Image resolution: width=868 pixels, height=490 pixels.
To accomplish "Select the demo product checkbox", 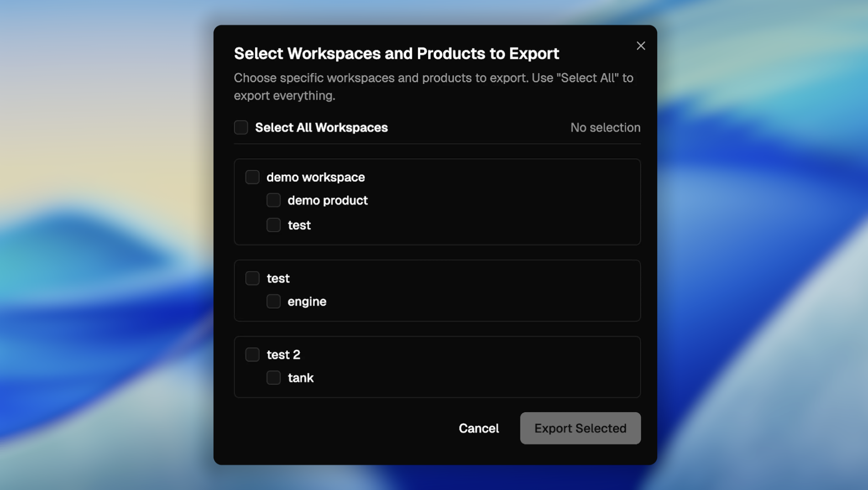I will click(273, 200).
